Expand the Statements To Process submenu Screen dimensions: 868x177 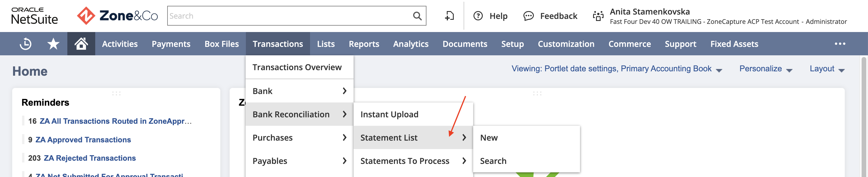(x=413, y=161)
